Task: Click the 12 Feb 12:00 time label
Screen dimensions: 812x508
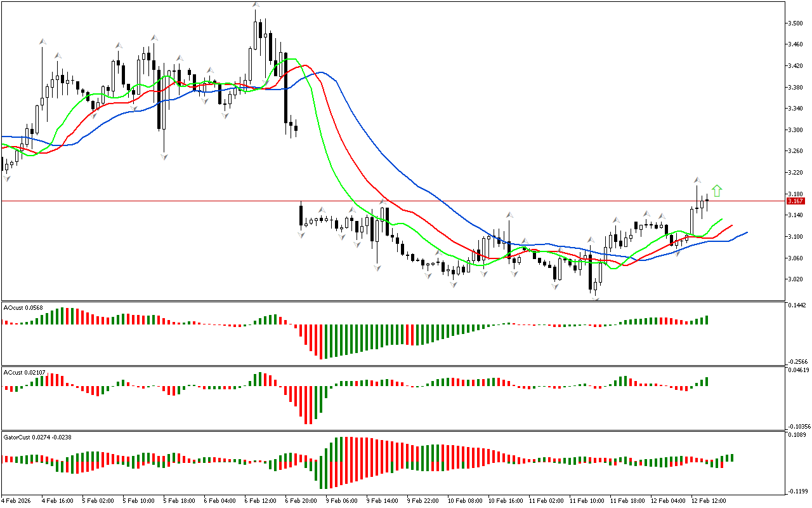Action: 709,501
